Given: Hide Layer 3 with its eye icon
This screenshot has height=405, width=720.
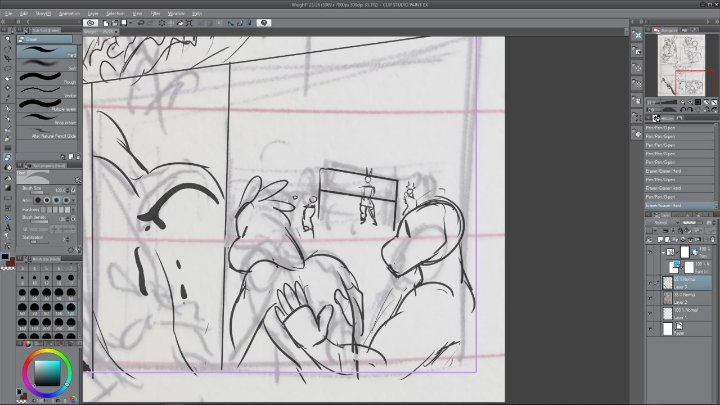Looking at the screenshot, I should (x=650, y=283).
